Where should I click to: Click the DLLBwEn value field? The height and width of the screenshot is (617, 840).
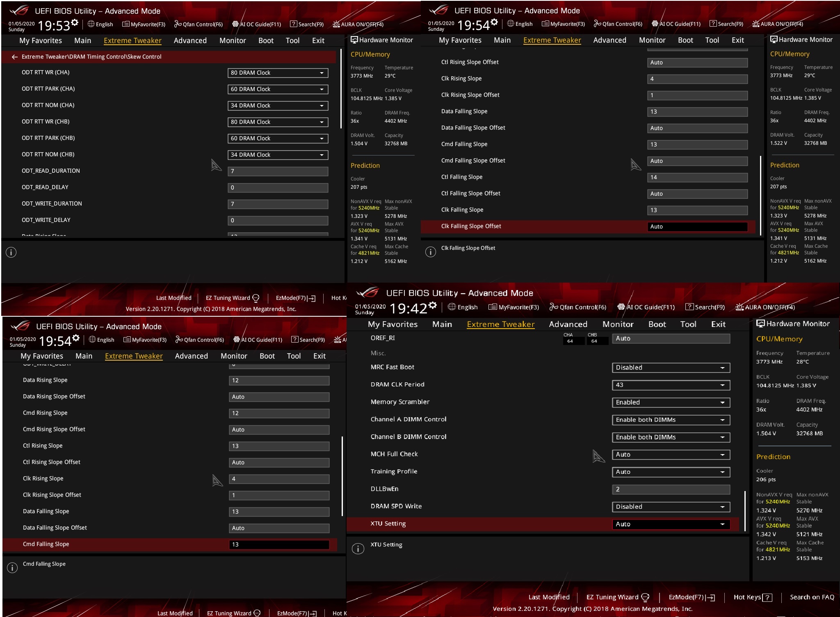coord(670,489)
